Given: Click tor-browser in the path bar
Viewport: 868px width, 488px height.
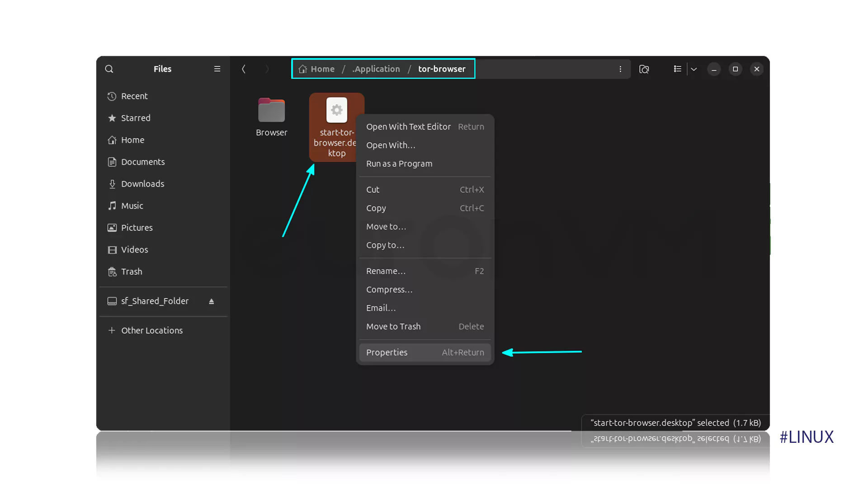Looking at the screenshot, I should pos(442,69).
